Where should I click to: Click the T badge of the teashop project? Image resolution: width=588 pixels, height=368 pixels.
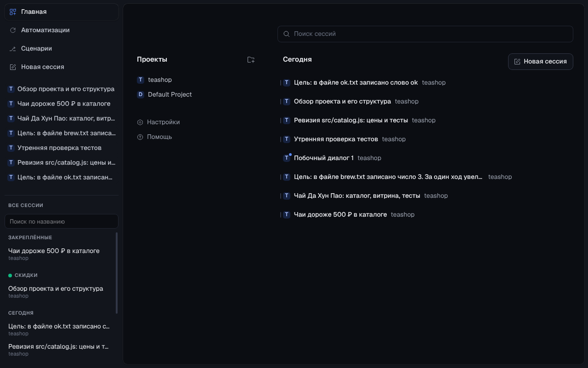click(x=141, y=80)
